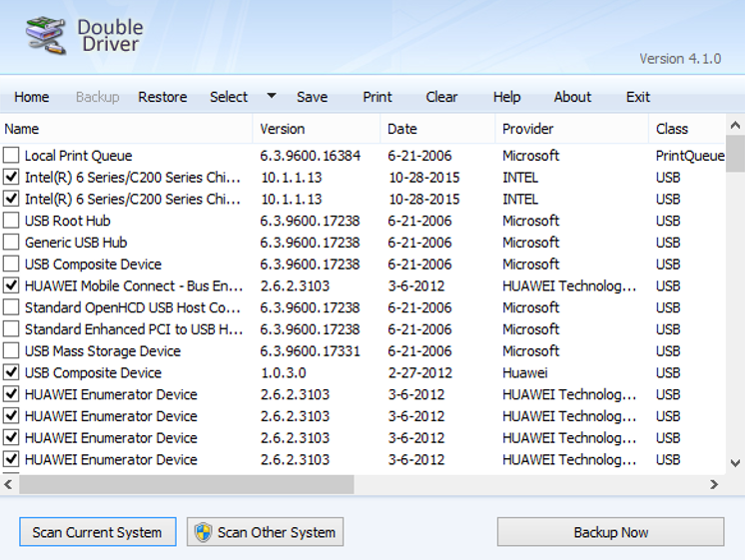Open the Help menu
This screenshot has height=560, width=745.
pyautogui.click(x=507, y=97)
